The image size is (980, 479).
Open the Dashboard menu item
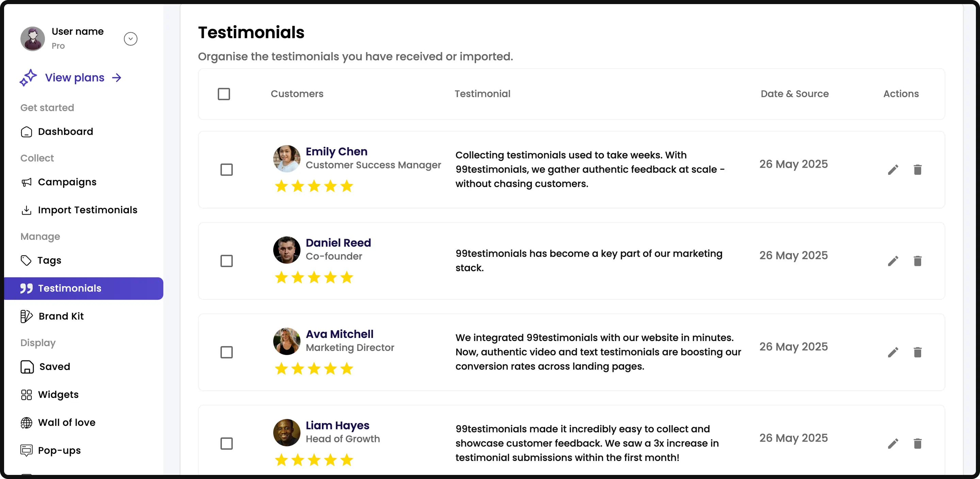point(65,132)
